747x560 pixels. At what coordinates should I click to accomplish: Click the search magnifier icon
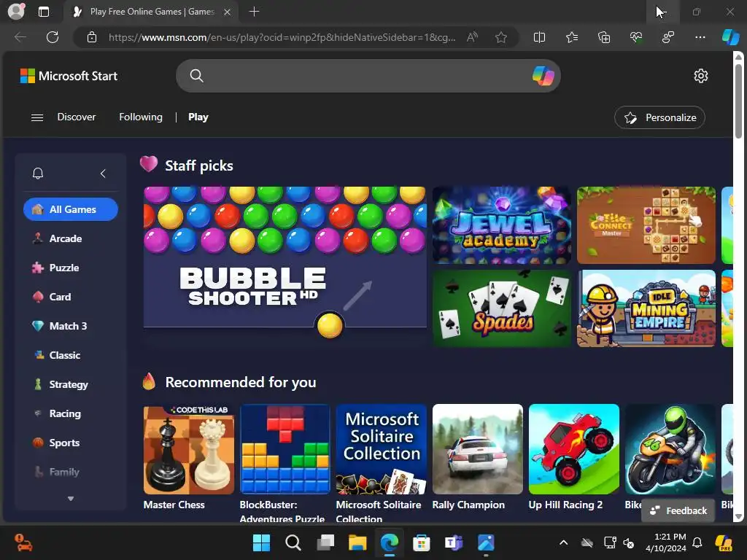click(196, 76)
